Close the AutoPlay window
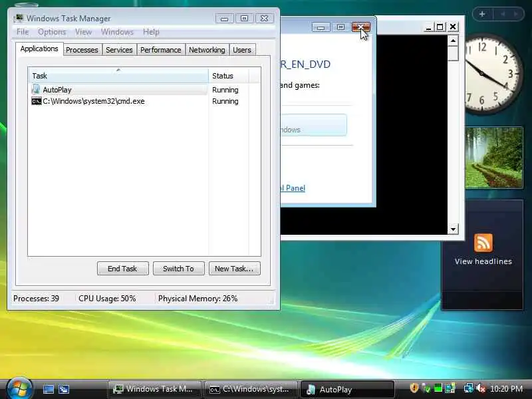Viewport: 532px width, 399px height. tap(360, 27)
